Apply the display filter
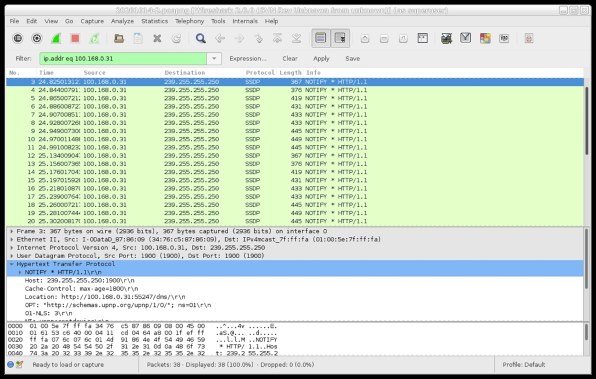Viewport: 596px width, 379px height. (x=321, y=59)
